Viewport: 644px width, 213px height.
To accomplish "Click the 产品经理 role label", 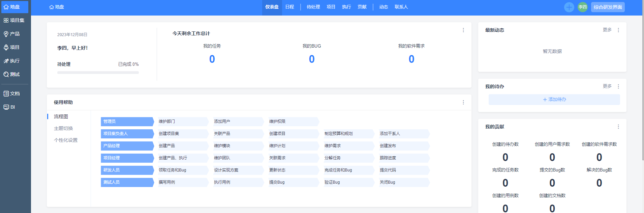I will pos(127,146).
